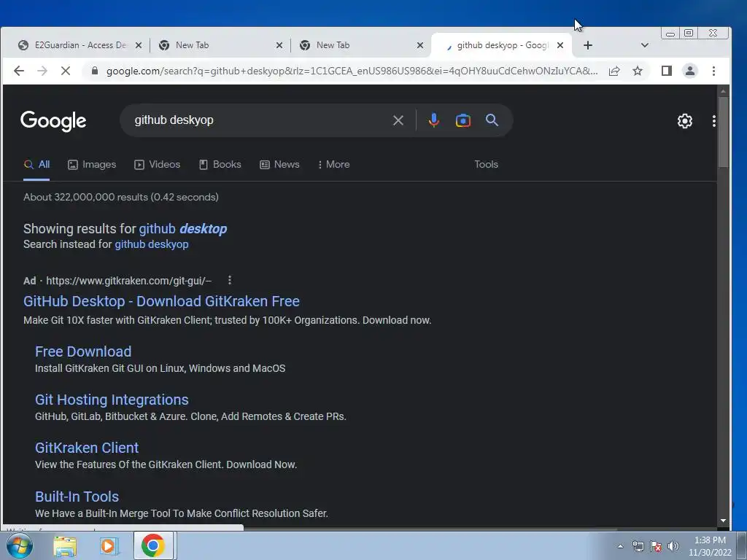Open the Free Download sitelink
Viewport: 747px width, 560px height.
(83, 351)
